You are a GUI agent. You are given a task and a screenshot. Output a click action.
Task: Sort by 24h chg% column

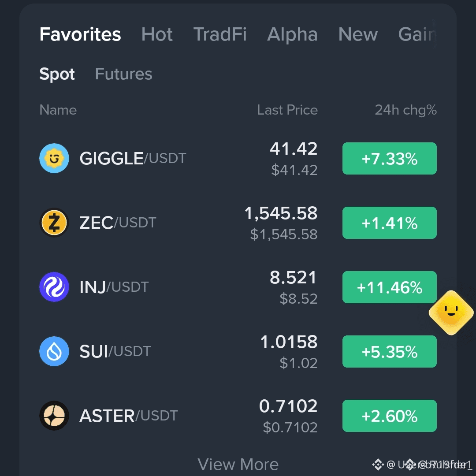click(x=405, y=110)
